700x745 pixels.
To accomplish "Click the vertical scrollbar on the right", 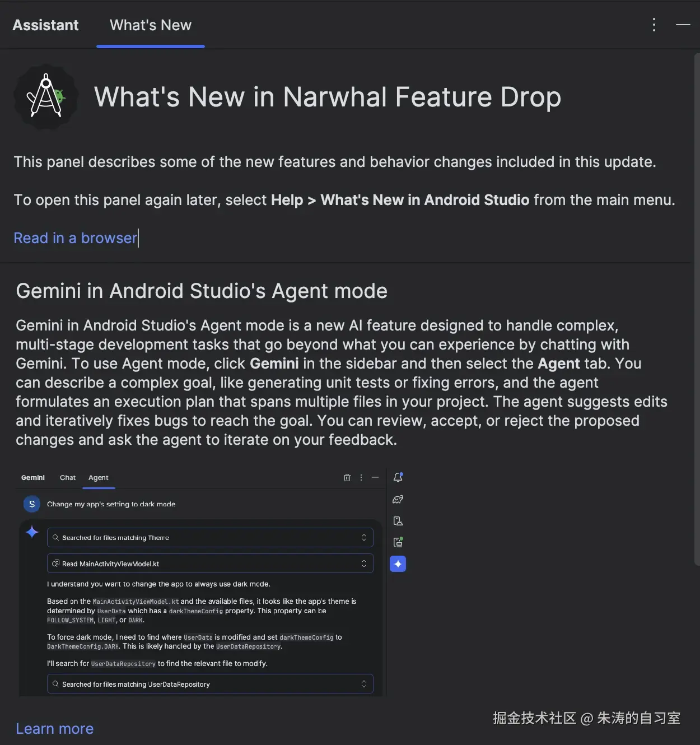I will (697, 308).
